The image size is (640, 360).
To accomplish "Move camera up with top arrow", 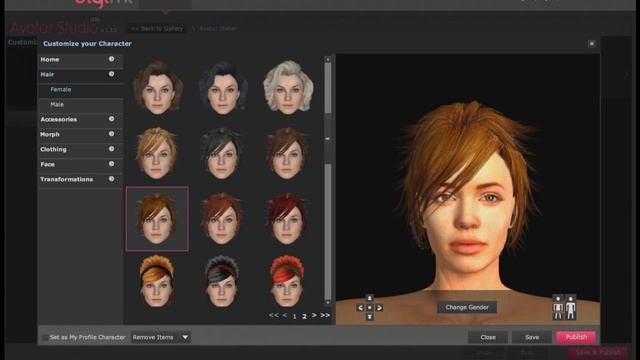I will (x=369, y=298).
